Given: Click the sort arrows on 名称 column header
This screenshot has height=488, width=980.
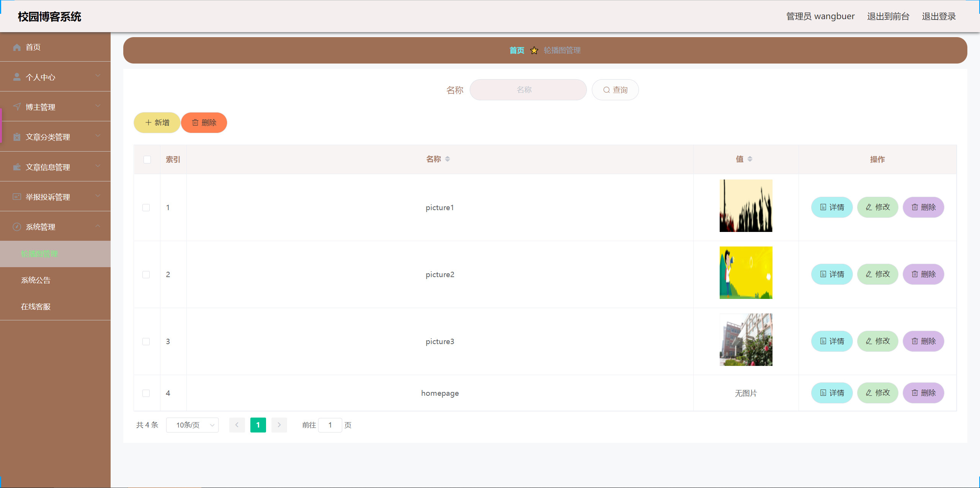Looking at the screenshot, I should click(448, 159).
